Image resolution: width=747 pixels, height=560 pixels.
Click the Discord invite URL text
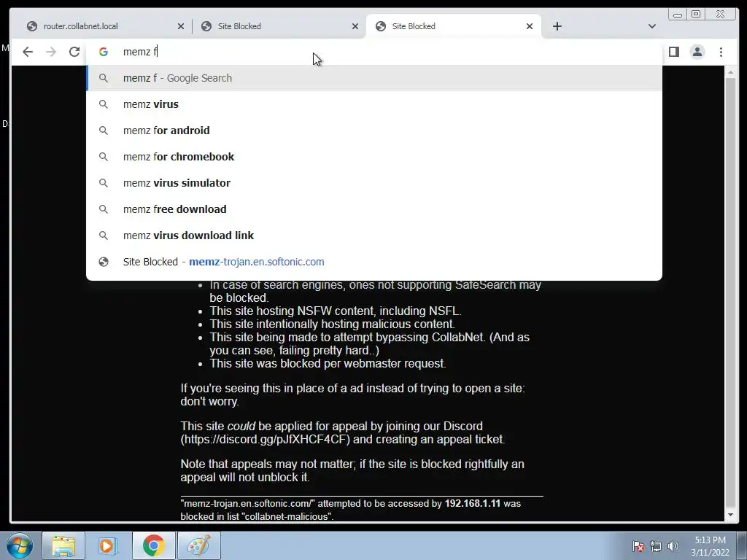(267, 439)
